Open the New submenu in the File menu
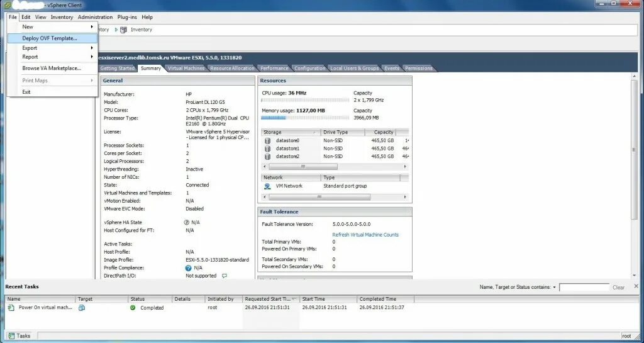 pyautogui.click(x=52, y=26)
